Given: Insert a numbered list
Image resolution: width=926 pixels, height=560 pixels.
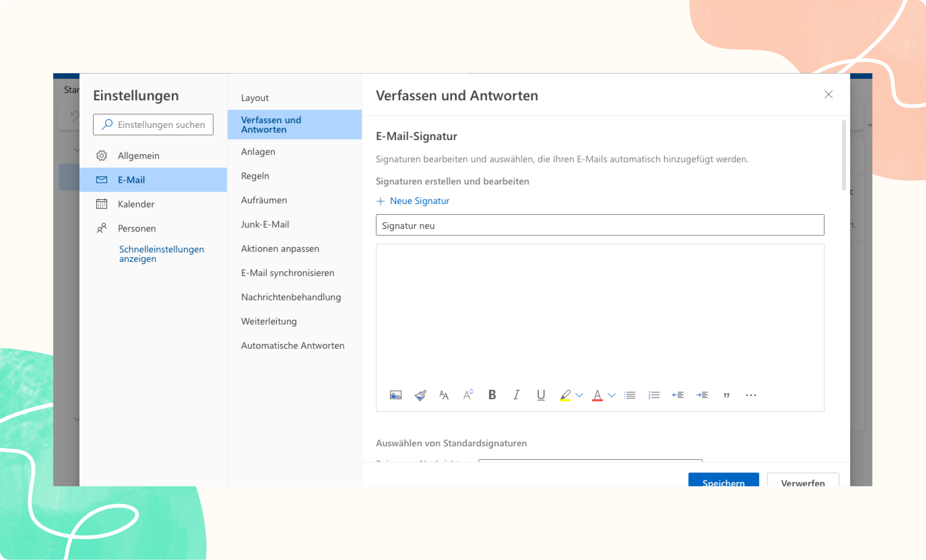Looking at the screenshot, I should pyautogui.click(x=654, y=395).
